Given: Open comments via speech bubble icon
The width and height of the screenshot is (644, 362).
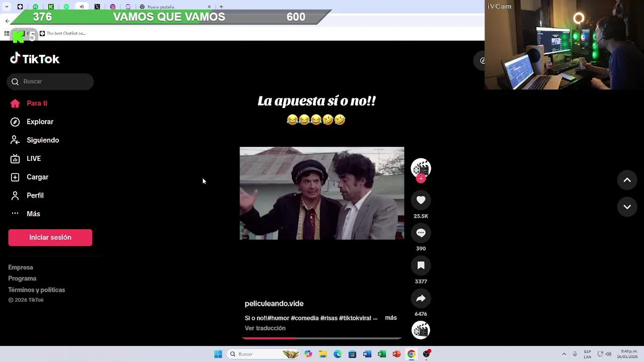Looking at the screenshot, I should (x=421, y=233).
